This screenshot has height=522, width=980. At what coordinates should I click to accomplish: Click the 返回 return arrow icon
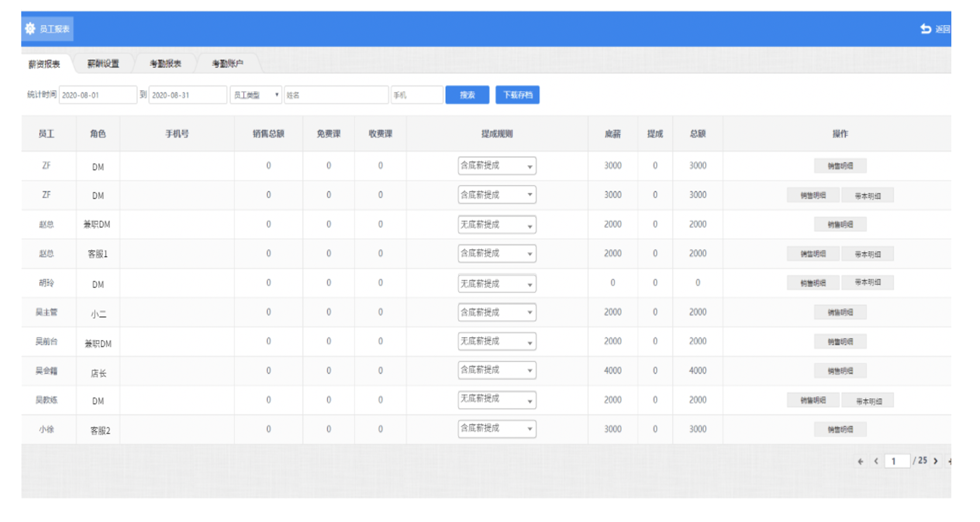click(x=926, y=29)
